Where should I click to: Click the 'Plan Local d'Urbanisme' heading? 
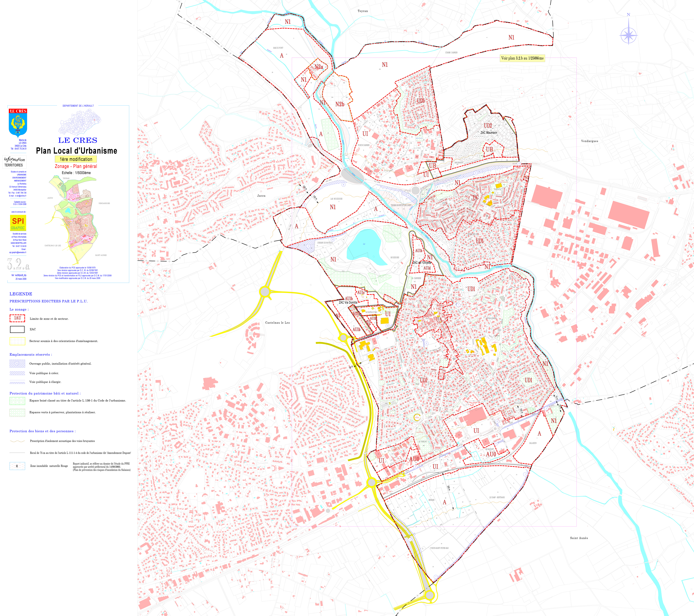77,151
